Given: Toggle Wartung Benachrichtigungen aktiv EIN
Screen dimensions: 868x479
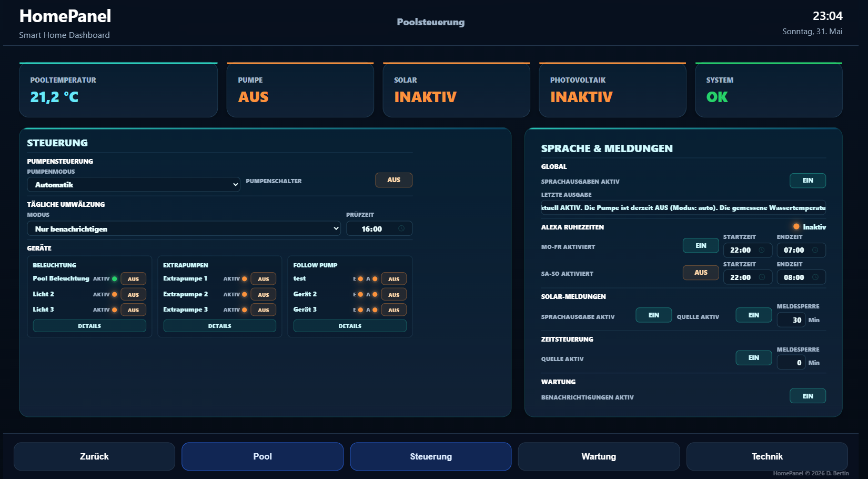Looking at the screenshot, I should 808,396.
